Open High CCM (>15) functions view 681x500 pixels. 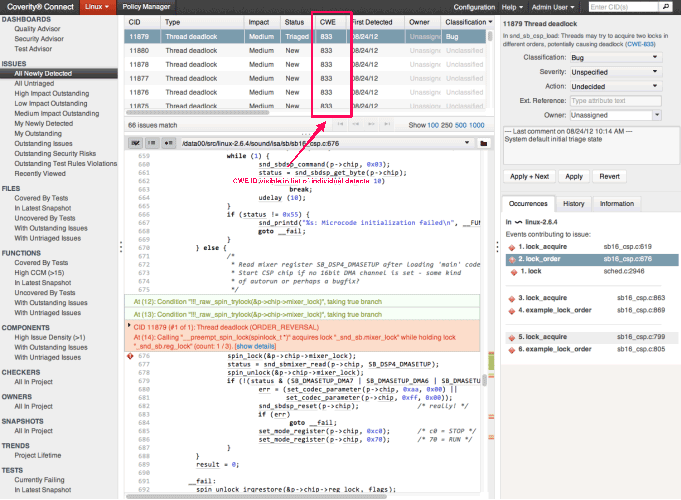(39, 273)
